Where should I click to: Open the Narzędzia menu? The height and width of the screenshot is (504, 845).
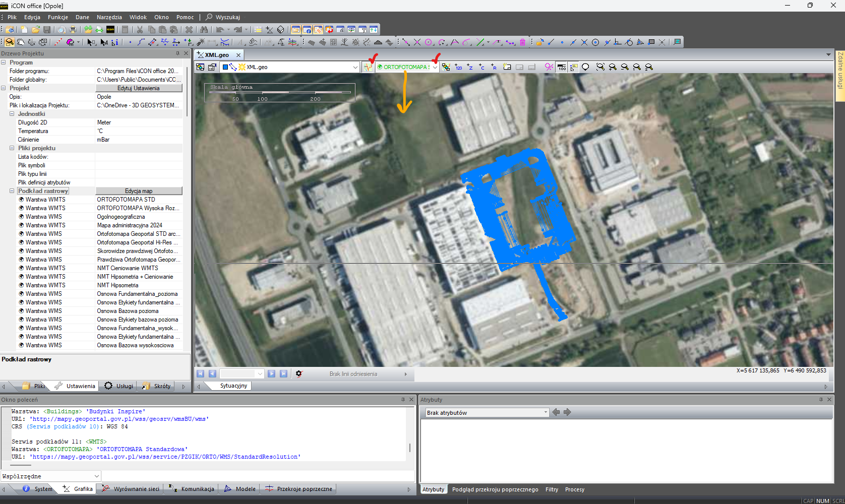point(109,17)
